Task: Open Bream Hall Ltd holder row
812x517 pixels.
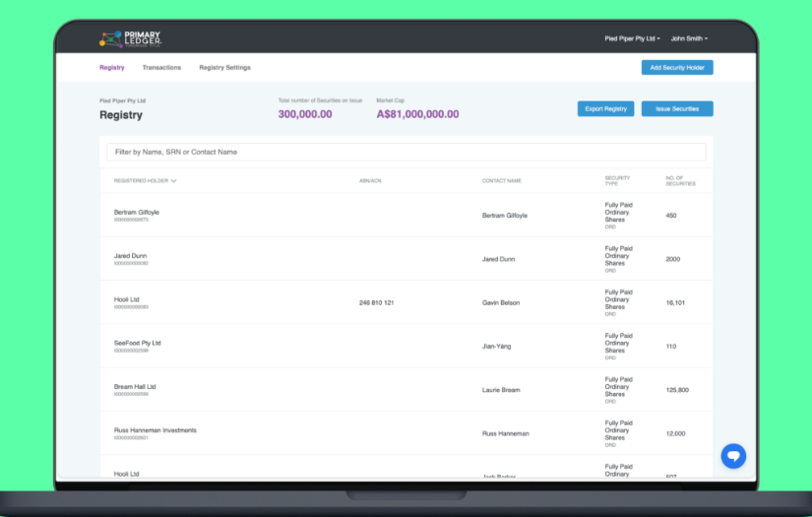Action: [x=406, y=390]
